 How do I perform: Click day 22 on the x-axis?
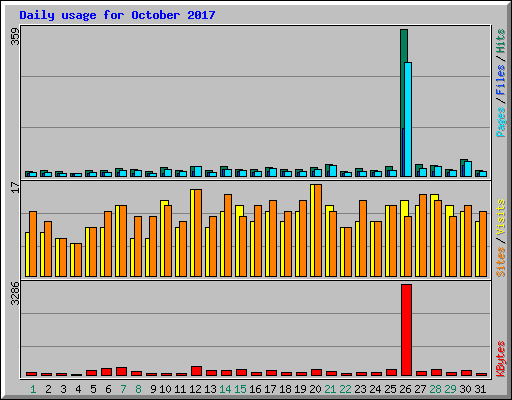tap(345, 389)
